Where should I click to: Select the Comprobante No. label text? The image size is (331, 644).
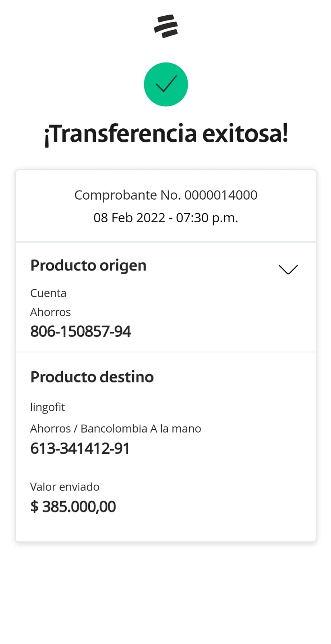(x=127, y=195)
